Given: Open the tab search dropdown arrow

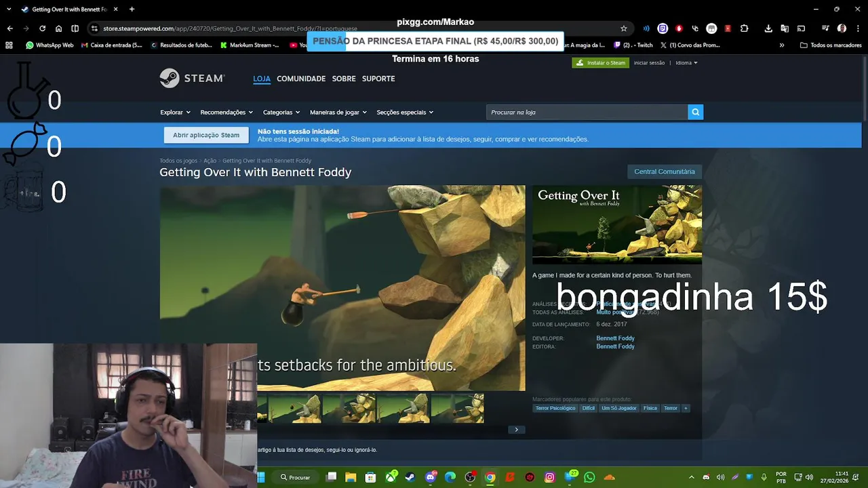Looking at the screenshot, I should tap(9, 9).
